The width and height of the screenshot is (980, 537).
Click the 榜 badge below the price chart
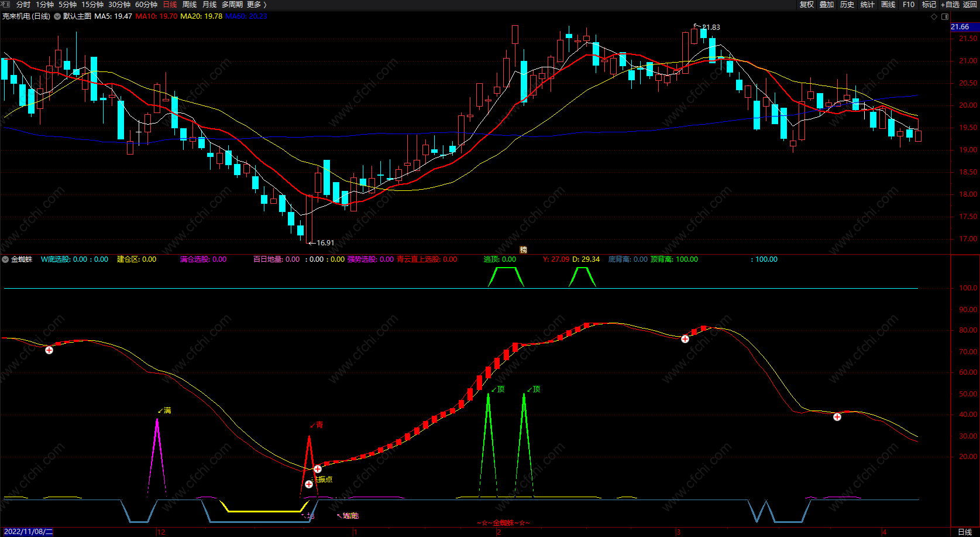[524, 249]
